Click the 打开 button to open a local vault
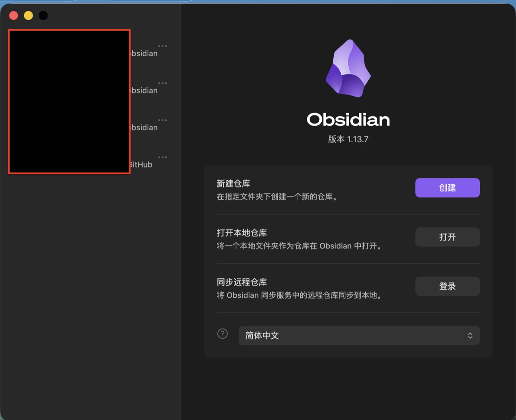The height and width of the screenshot is (420, 516). 447,237
